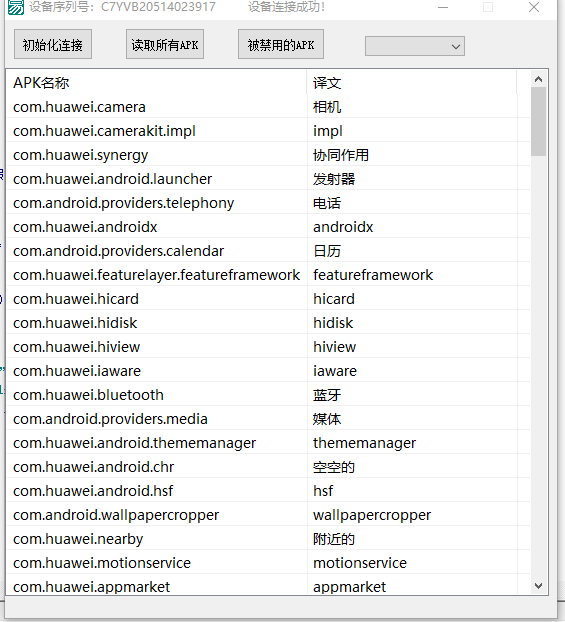Select the com.huawei.synergy row
The image size is (565, 622).
pos(268,155)
